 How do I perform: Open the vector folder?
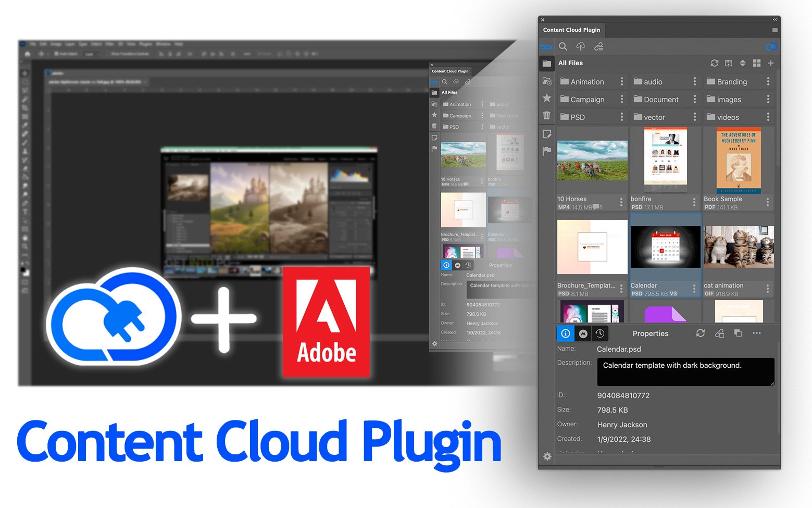(654, 117)
